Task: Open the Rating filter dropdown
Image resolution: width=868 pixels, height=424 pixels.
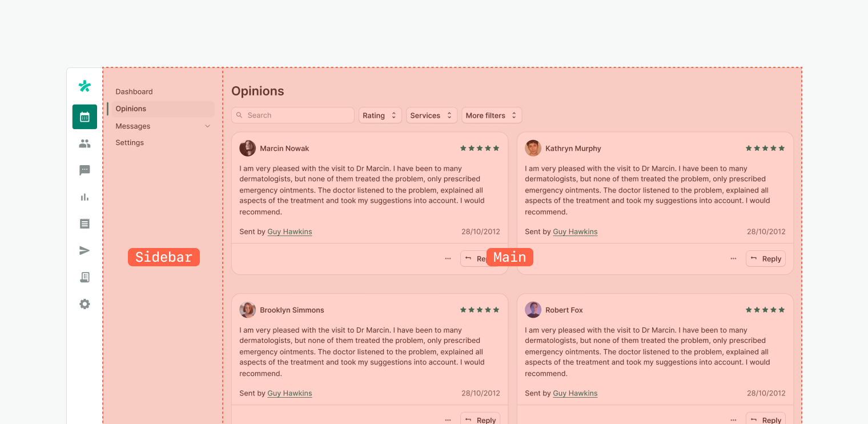Action: pos(380,115)
